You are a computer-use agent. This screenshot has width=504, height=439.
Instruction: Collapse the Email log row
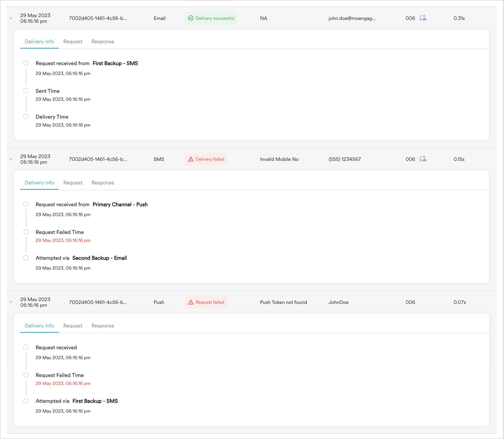point(11,18)
